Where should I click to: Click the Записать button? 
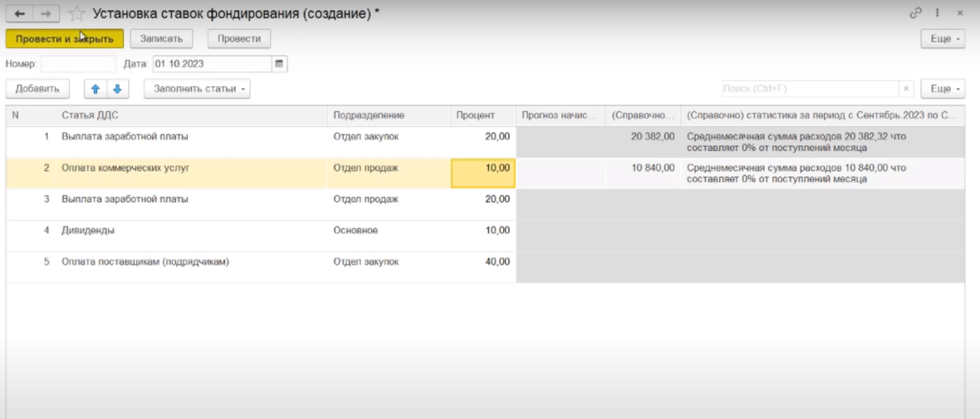click(x=161, y=39)
